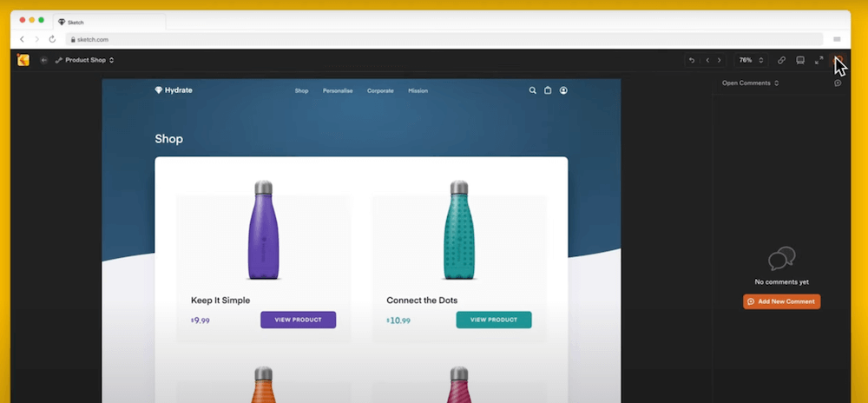Image resolution: width=868 pixels, height=403 pixels.
Task: Go to the previous artboard arrow
Action: (x=707, y=60)
